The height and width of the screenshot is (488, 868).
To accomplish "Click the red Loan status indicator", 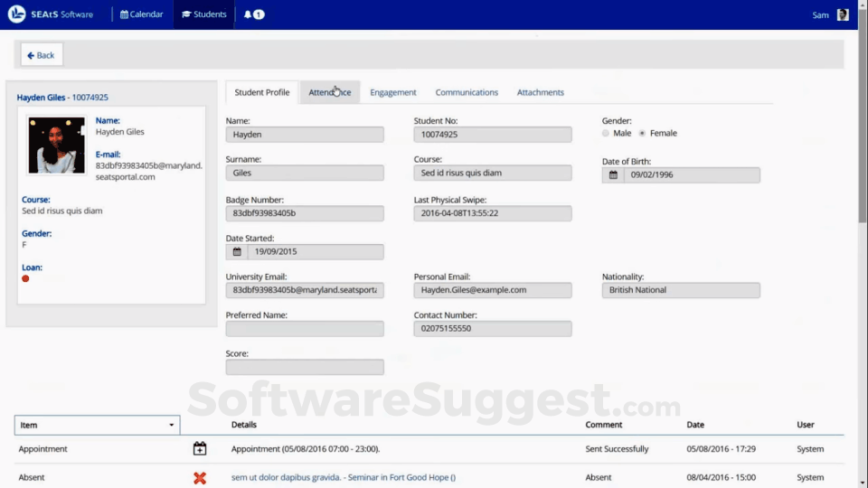I will pyautogui.click(x=25, y=278).
